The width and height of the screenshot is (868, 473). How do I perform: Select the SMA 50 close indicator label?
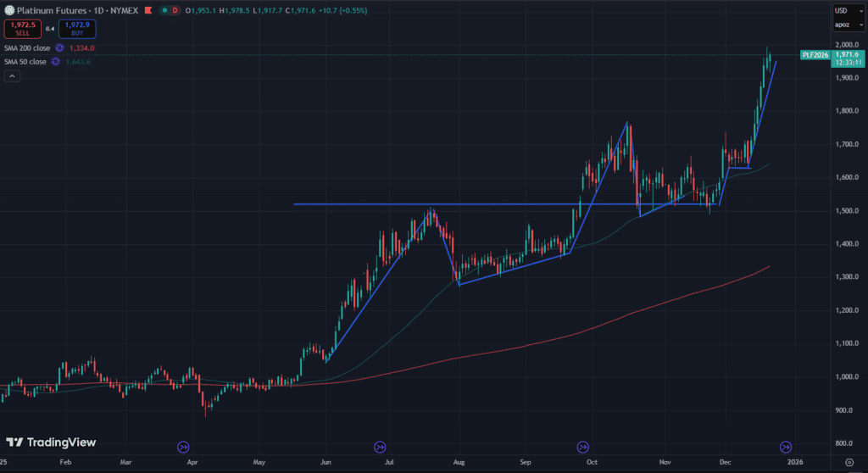(25, 62)
